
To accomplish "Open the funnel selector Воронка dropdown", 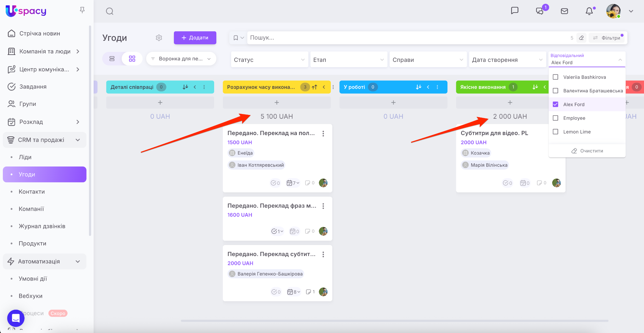I will coord(181,59).
